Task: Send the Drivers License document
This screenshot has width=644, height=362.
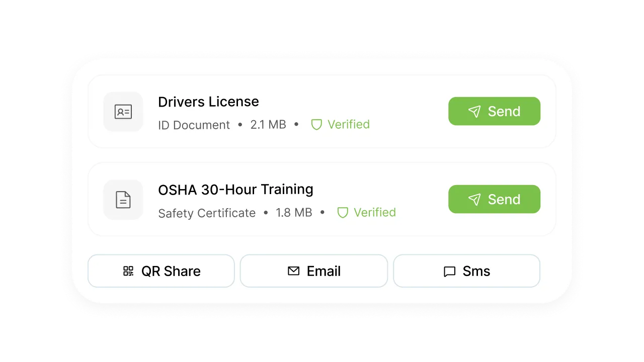Action: point(494,111)
